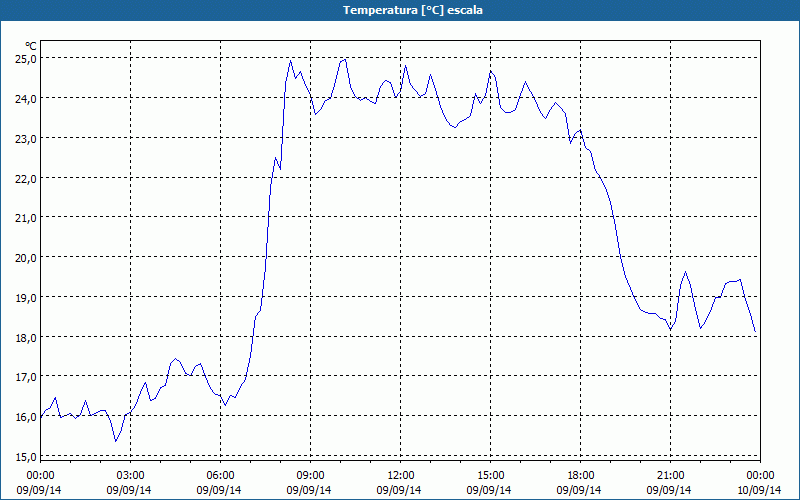Click the 16,0 temperature axis label
The width and height of the screenshot is (800, 500).
[26, 416]
